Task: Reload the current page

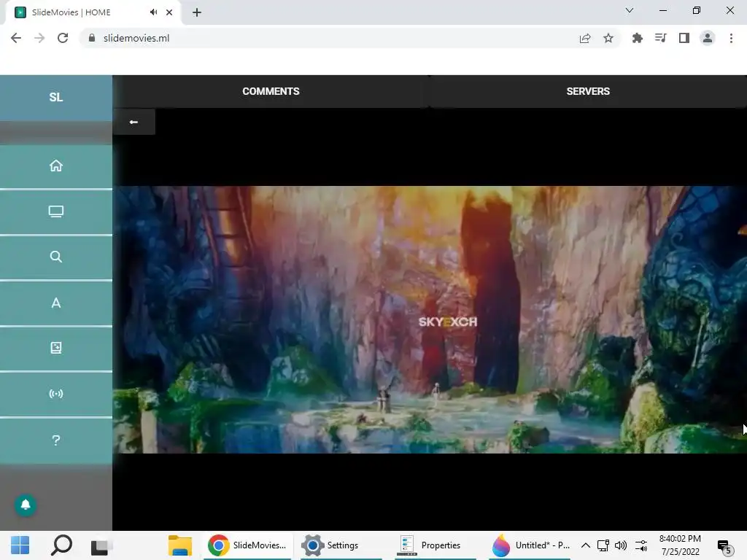Action: pyautogui.click(x=63, y=38)
